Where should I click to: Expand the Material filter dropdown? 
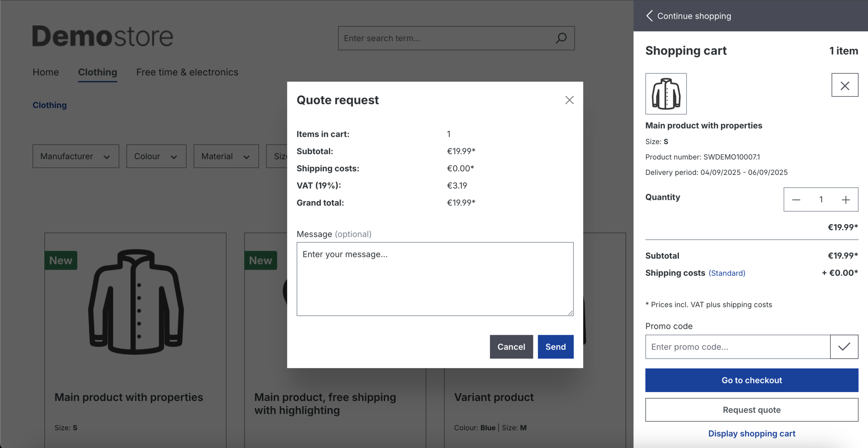pyautogui.click(x=226, y=156)
